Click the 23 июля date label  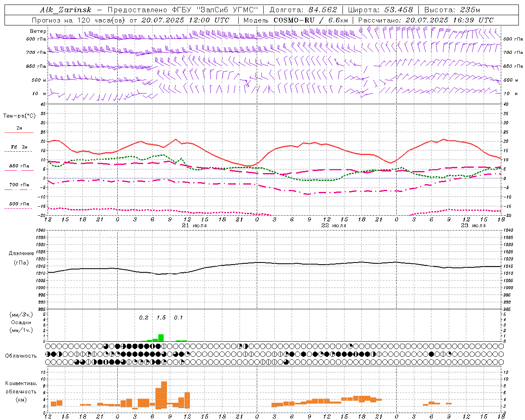tap(473, 226)
